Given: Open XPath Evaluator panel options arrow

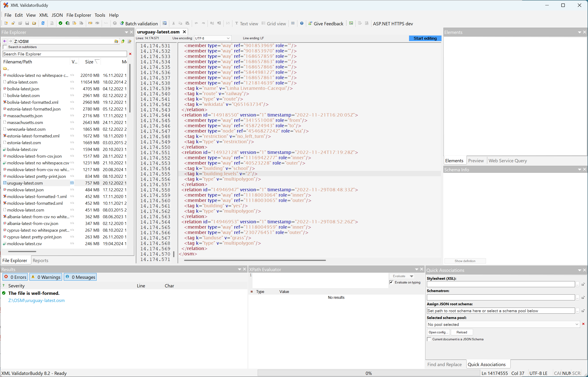Looking at the screenshot, I should pyautogui.click(x=416, y=269).
